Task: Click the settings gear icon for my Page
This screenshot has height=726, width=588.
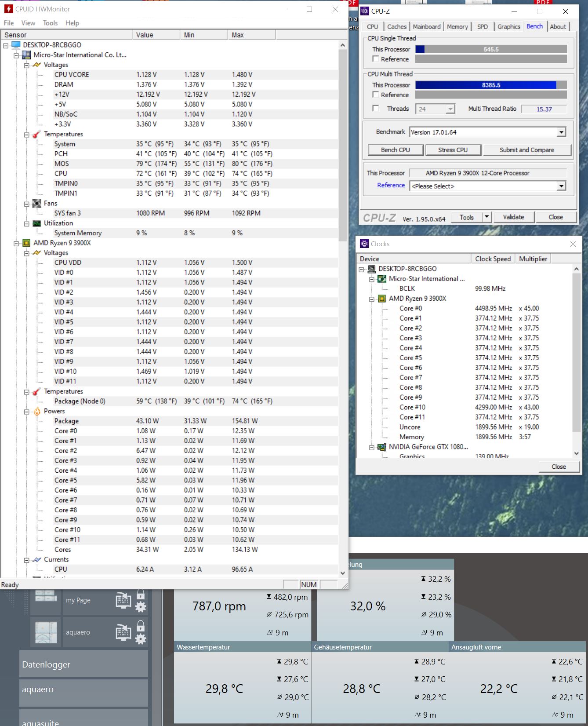Action: (141, 607)
